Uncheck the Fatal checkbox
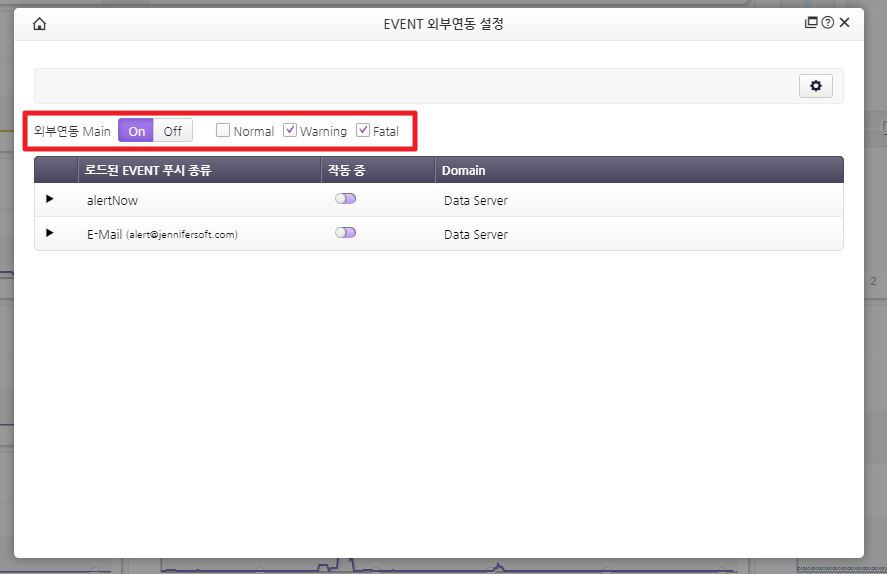The width and height of the screenshot is (887, 574). click(x=363, y=131)
